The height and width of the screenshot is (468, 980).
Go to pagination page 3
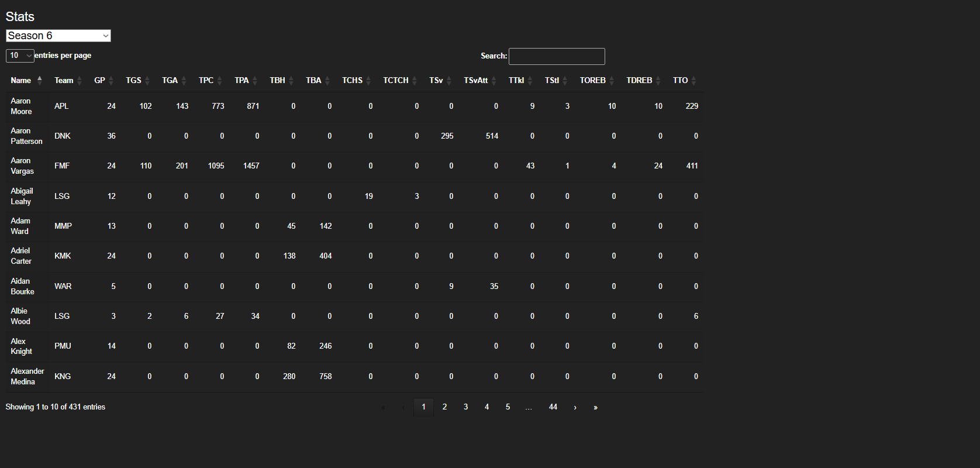click(x=465, y=407)
